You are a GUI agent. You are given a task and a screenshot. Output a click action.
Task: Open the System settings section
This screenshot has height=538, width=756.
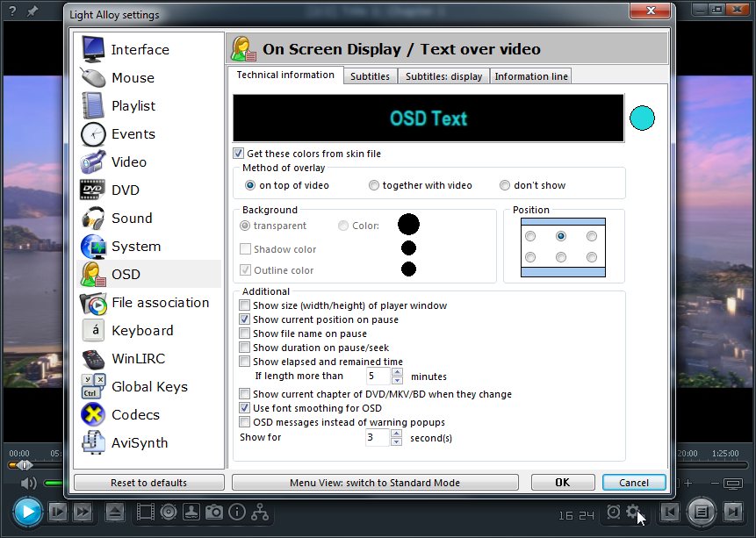(x=148, y=247)
